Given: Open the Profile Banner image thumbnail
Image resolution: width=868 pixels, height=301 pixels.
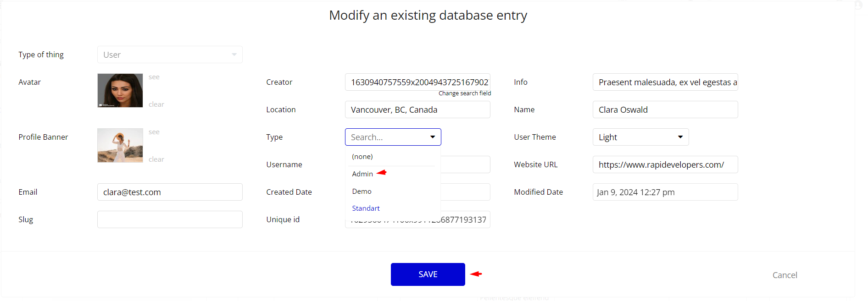Looking at the screenshot, I should tap(120, 145).
